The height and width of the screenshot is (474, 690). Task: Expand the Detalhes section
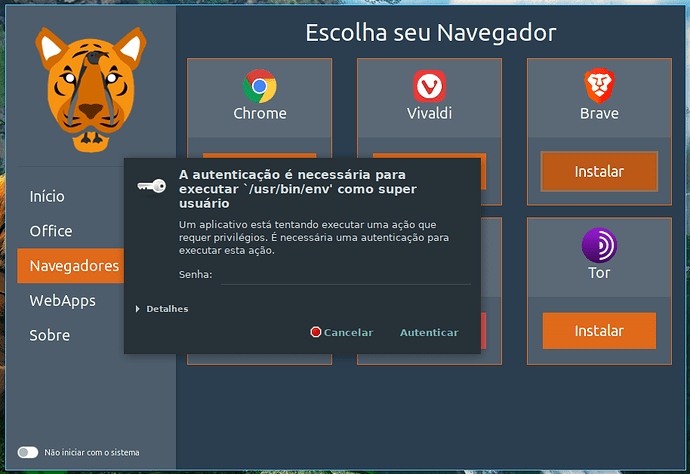[x=162, y=309]
